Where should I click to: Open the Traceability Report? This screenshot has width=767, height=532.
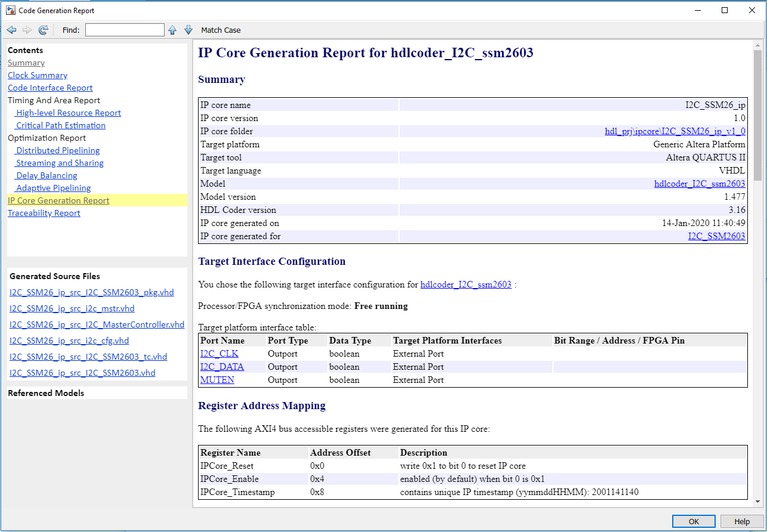pos(44,213)
